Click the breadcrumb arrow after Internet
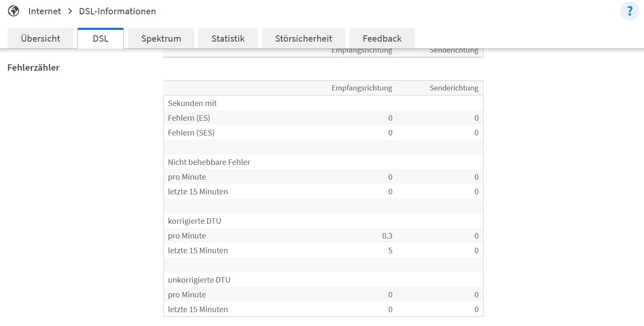Screen dimensions: 644x326 pyautogui.click(x=70, y=11)
